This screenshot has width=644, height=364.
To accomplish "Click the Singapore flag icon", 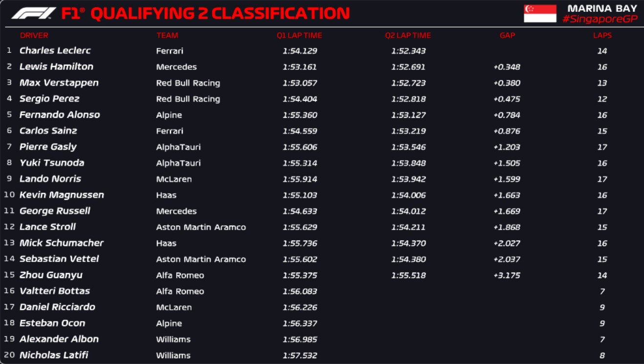I will pos(540,14).
